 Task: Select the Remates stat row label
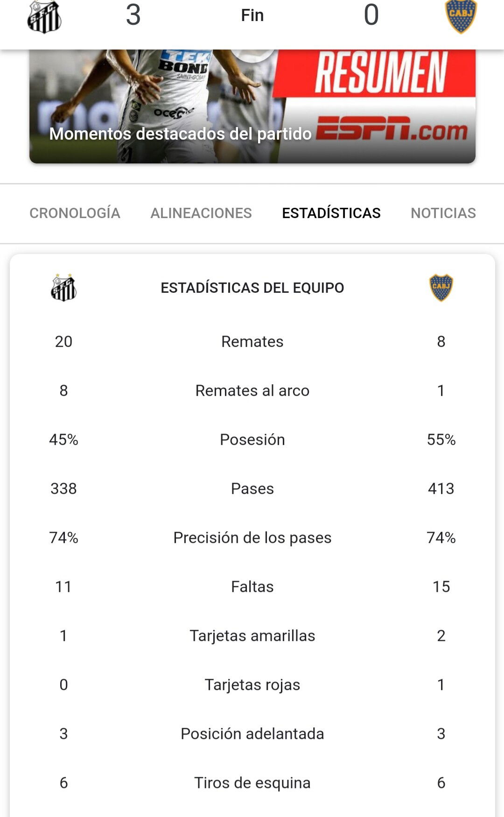pos(252,341)
